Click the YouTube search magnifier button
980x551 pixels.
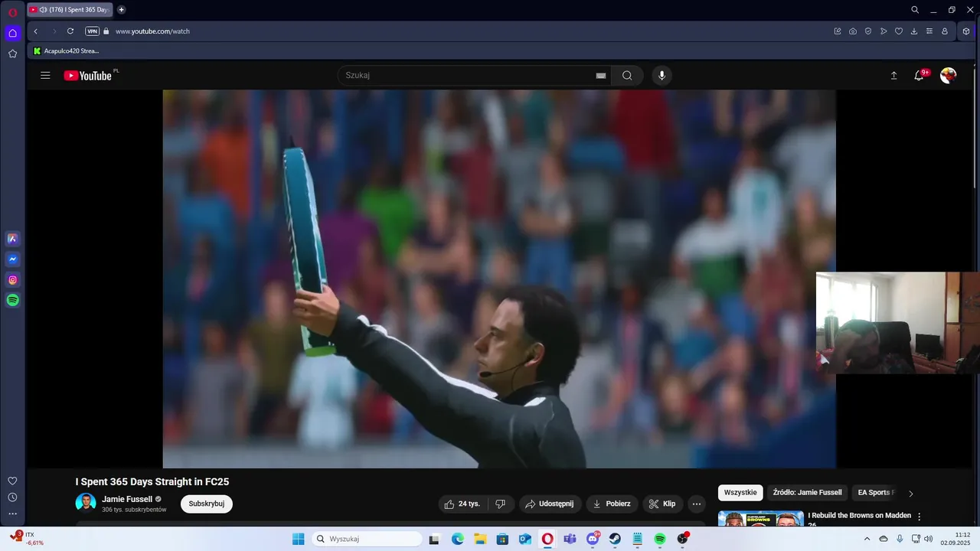coord(627,75)
